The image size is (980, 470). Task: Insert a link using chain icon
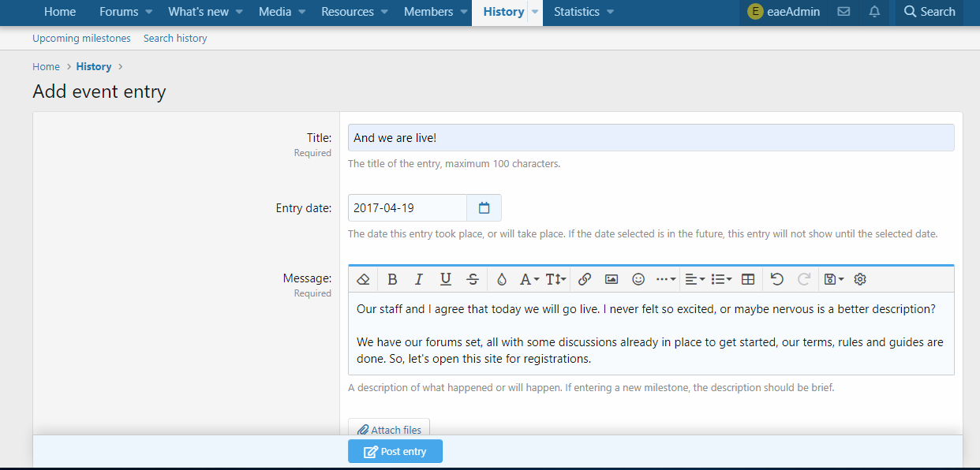point(585,279)
